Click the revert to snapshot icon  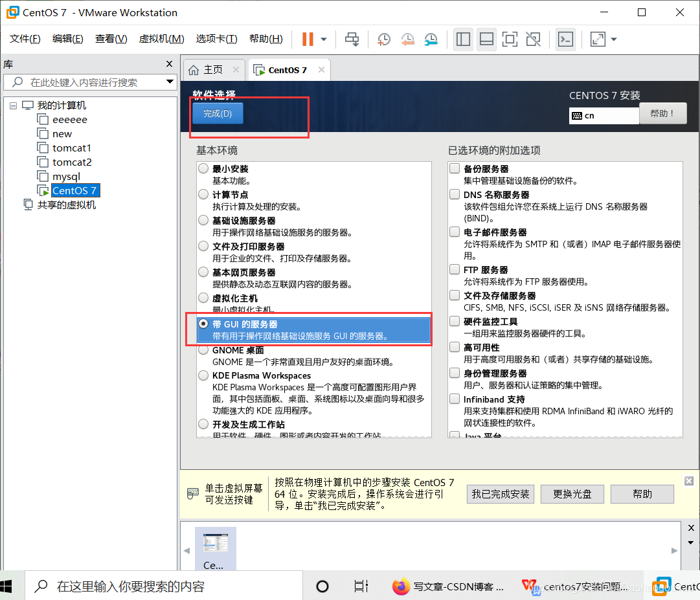click(407, 39)
